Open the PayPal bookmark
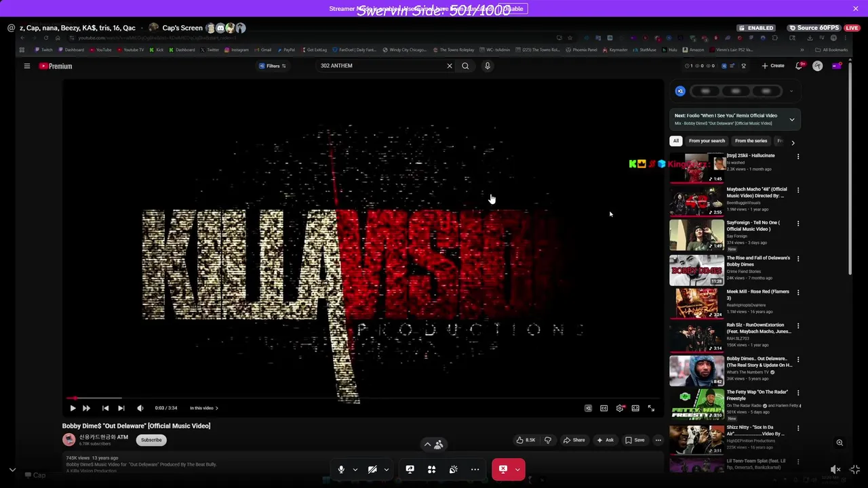This screenshot has width=868, height=488. [285, 49]
